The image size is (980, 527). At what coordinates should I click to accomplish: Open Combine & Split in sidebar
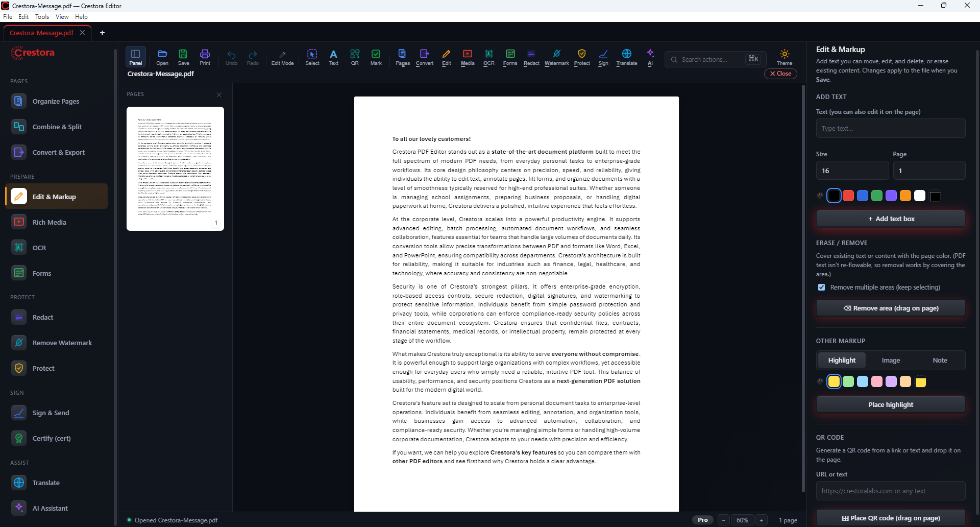(x=56, y=127)
